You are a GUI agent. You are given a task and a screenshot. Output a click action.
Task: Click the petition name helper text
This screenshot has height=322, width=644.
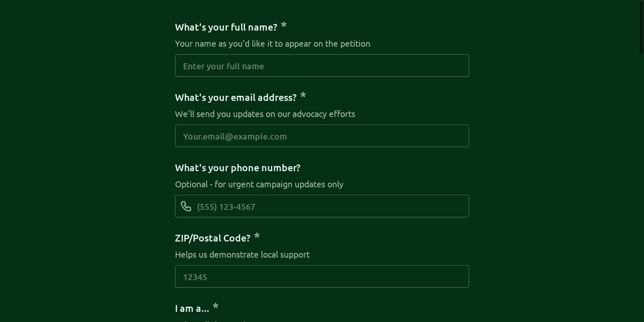[x=272, y=44]
